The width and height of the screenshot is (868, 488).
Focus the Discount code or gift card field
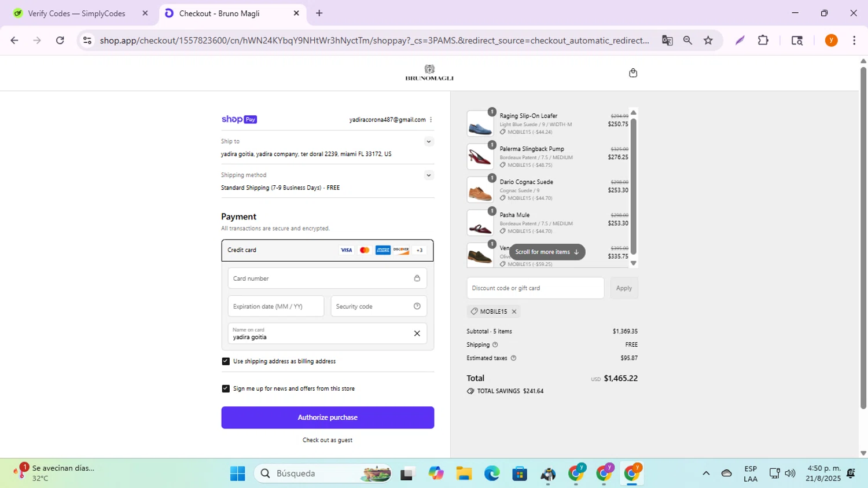[535, 288]
